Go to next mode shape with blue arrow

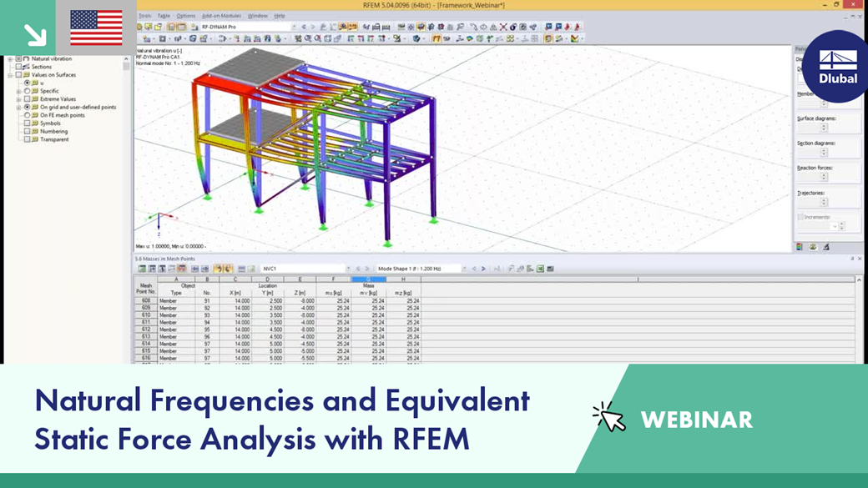[483, 269]
